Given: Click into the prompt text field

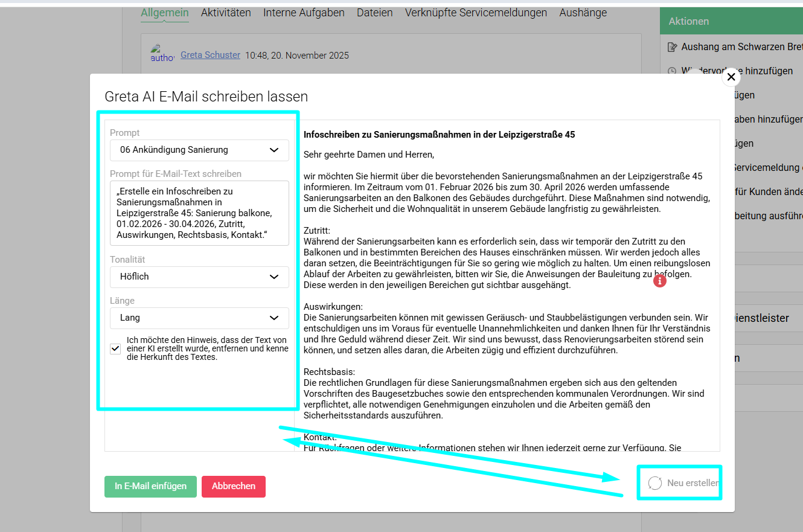Looking at the screenshot, I should tap(199, 213).
